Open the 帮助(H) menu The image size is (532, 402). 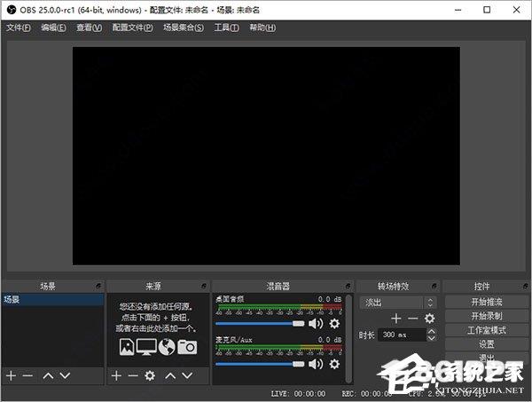pos(262,28)
